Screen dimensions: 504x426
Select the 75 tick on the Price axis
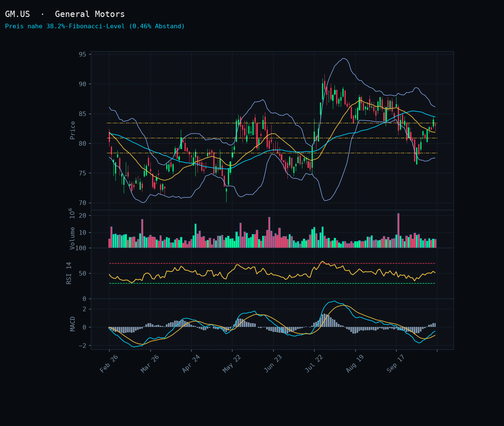point(82,173)
